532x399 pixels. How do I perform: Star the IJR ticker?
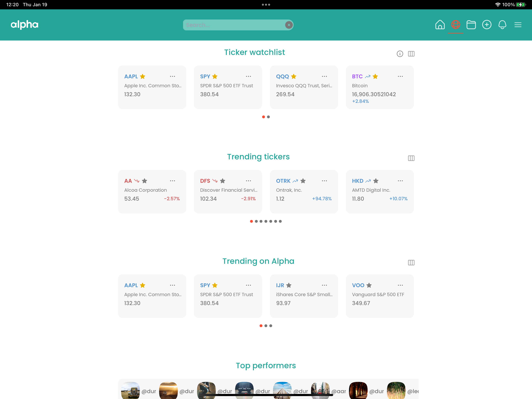289,285
